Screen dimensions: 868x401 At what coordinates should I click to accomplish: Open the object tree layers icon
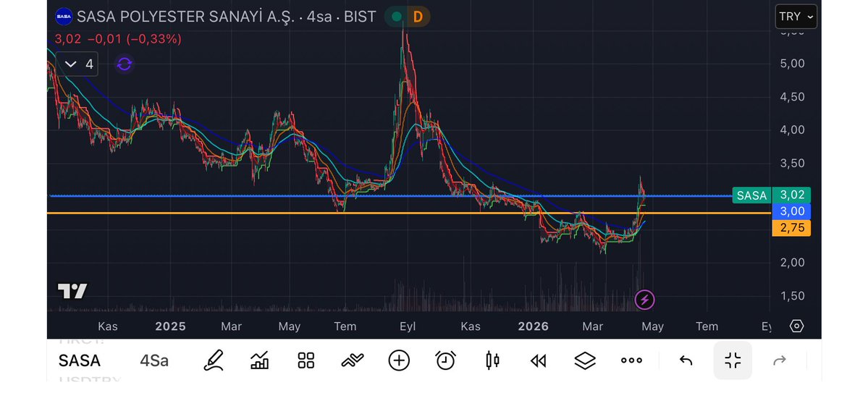(x=584, y=361)
